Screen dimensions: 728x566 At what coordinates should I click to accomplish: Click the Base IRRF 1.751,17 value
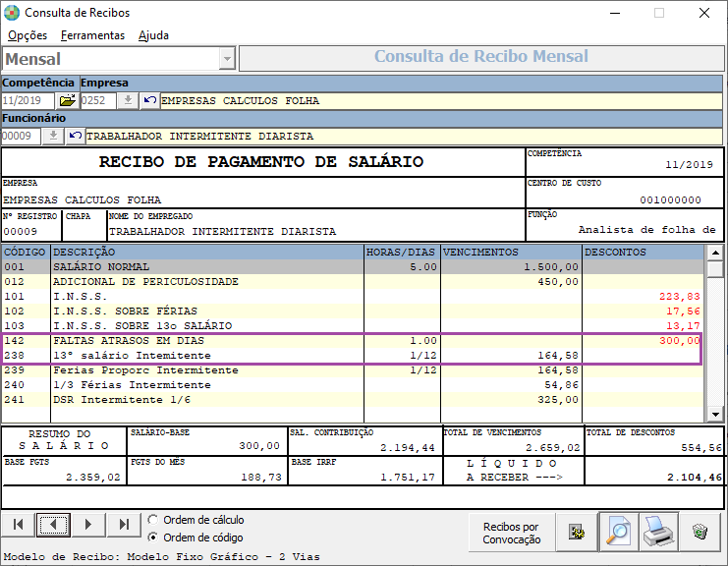click(408, 478)
